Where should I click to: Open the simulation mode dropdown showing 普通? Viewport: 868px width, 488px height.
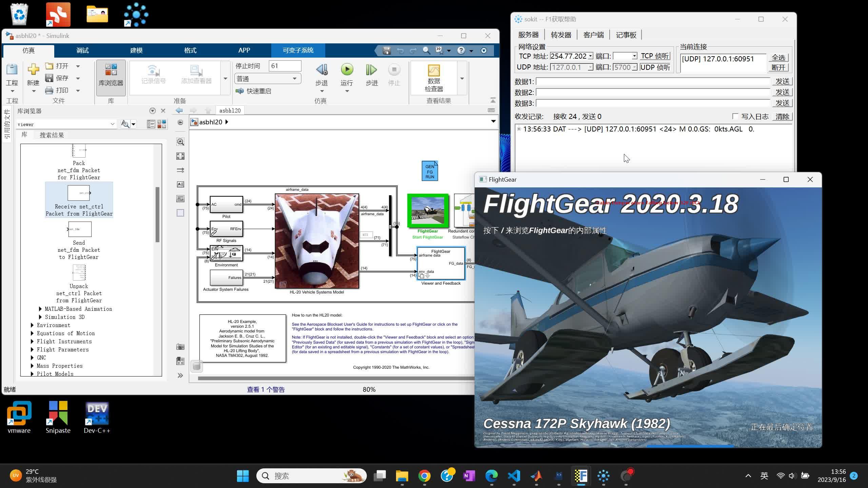point(268,78)
